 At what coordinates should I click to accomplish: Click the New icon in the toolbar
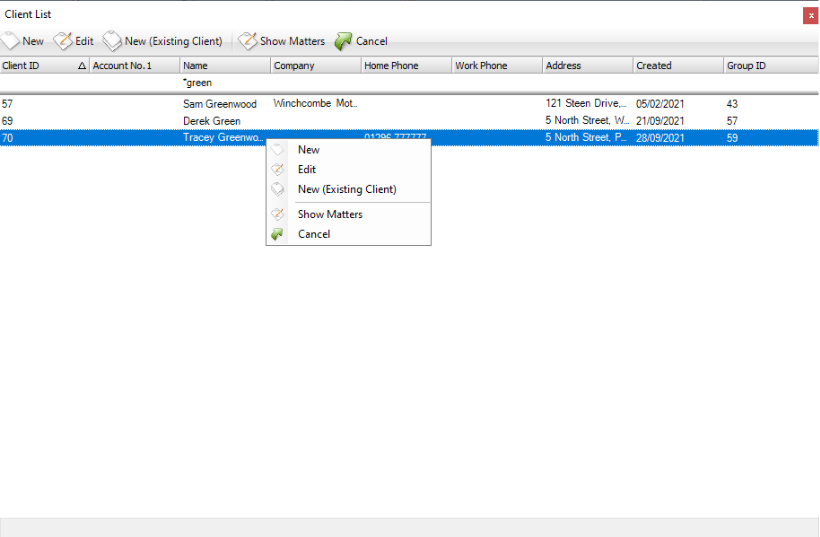[11, 41]
